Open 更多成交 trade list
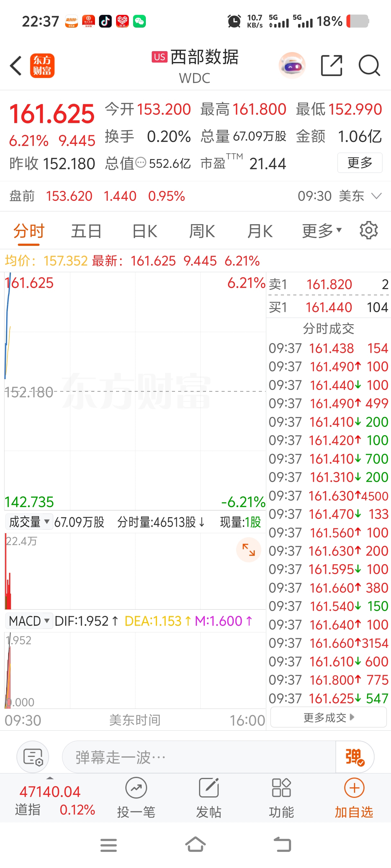Screen dimensions: 391x868 (x=329, y=717)
